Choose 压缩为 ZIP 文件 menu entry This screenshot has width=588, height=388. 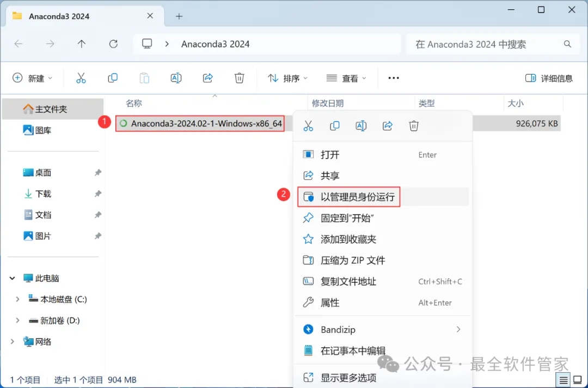[383, 260]
